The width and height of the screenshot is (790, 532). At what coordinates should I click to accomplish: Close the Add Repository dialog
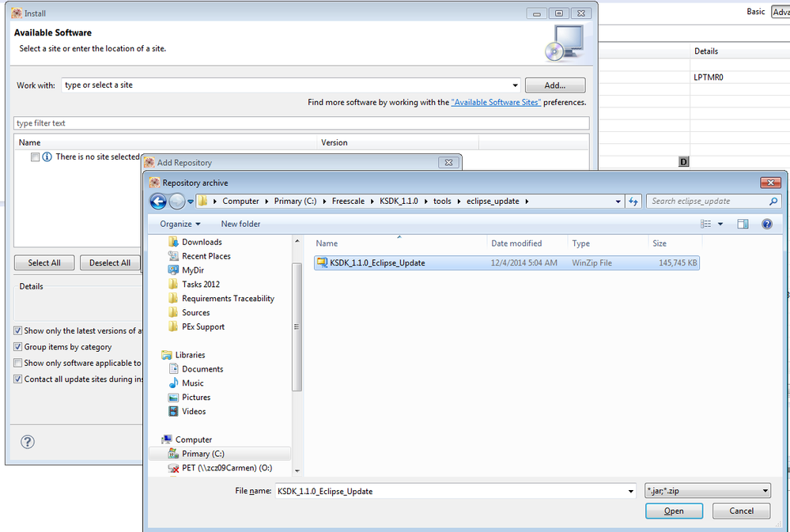coord(448,162)
